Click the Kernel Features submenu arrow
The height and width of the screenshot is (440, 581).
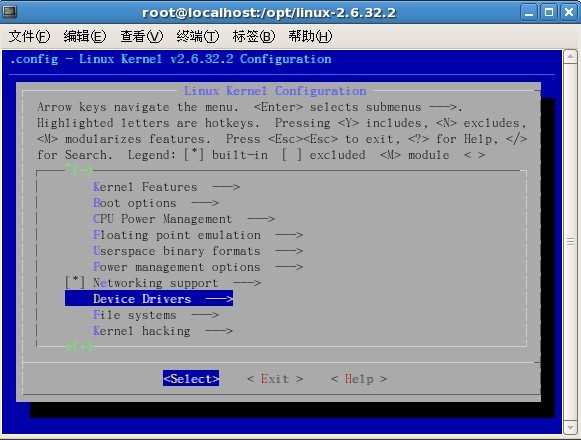tap(226, 187)
